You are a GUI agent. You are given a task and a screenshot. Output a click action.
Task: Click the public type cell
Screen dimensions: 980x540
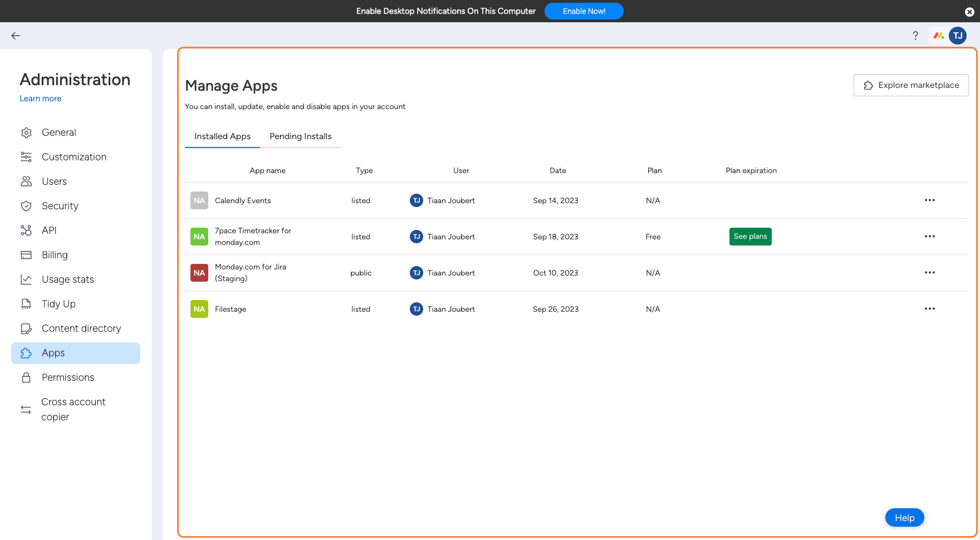(361, 273)
